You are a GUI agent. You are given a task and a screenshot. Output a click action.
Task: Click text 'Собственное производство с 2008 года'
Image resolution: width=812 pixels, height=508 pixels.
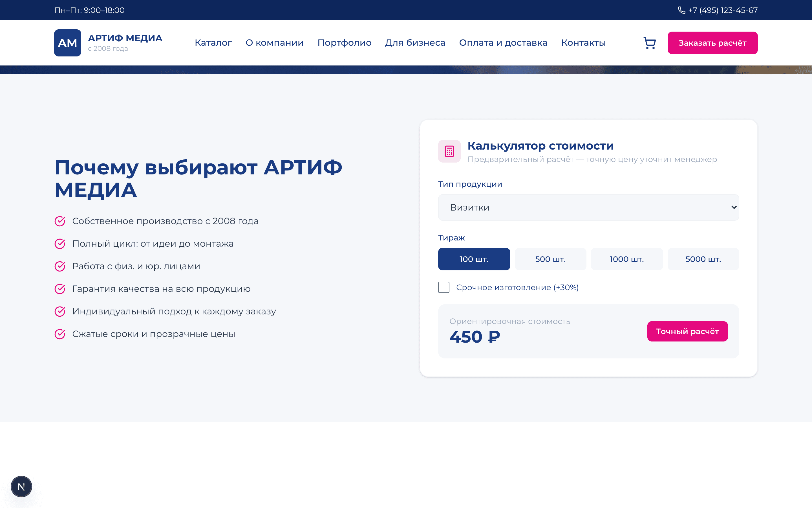point(165,221)
